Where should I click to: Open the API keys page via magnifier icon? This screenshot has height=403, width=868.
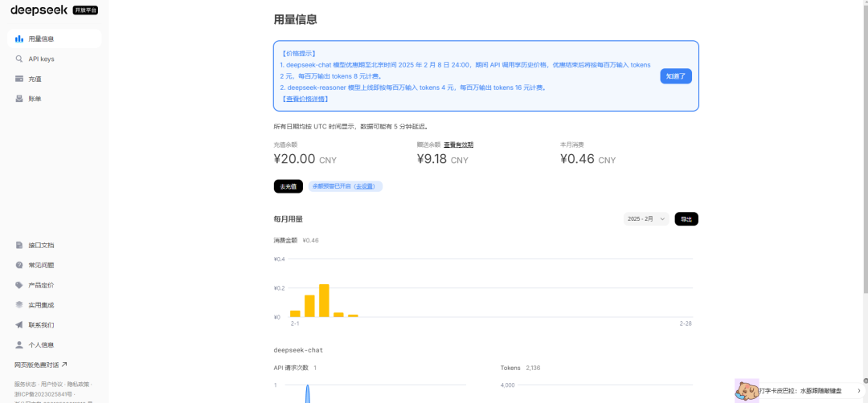coord(18,59)
